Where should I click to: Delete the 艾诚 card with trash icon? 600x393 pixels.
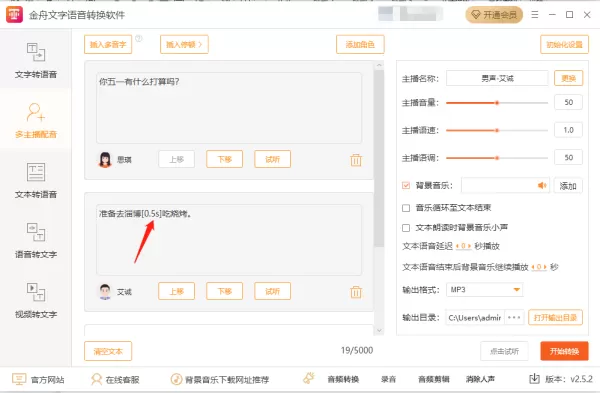coord(356,292)
